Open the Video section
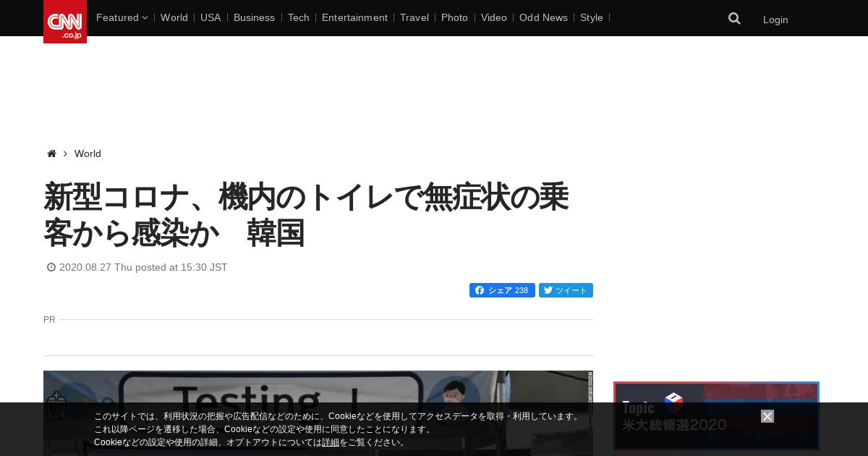868x456 pixels. (x=494, y=17)
